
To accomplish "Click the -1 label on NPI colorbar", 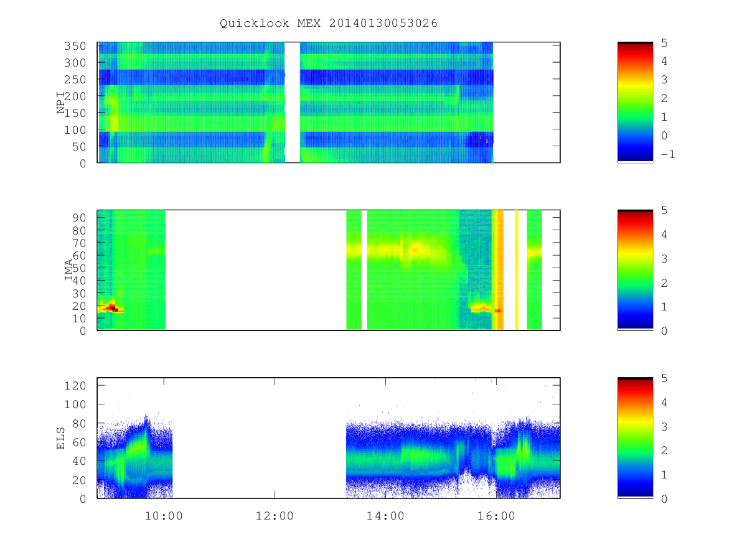I will coord(667,154).
